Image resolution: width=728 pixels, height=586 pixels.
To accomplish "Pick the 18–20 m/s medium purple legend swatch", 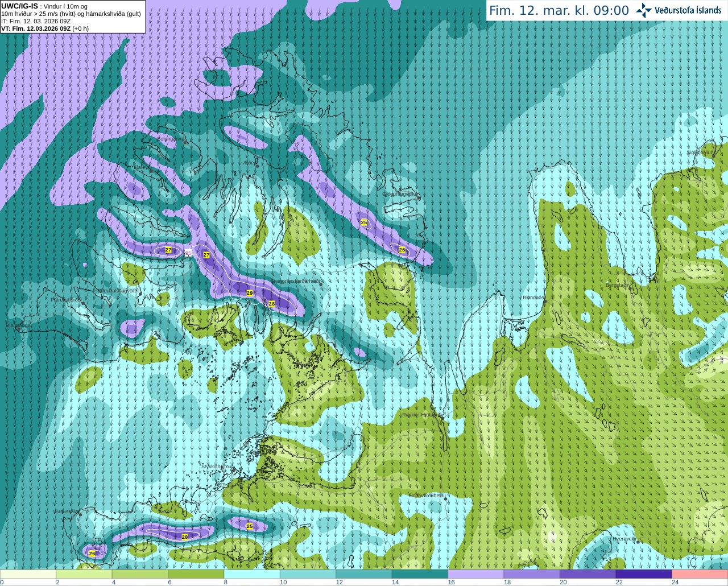I will tap(532, 574).
